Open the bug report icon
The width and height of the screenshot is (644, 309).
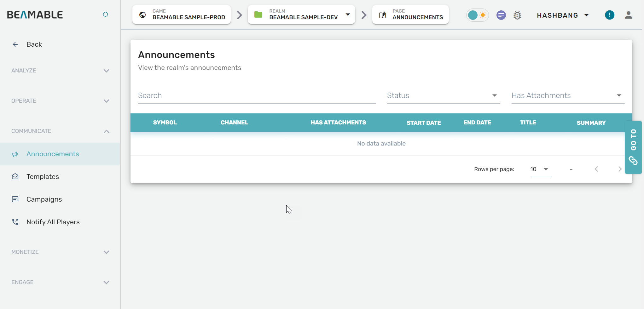pyautogui.click(x=517, y=15)
